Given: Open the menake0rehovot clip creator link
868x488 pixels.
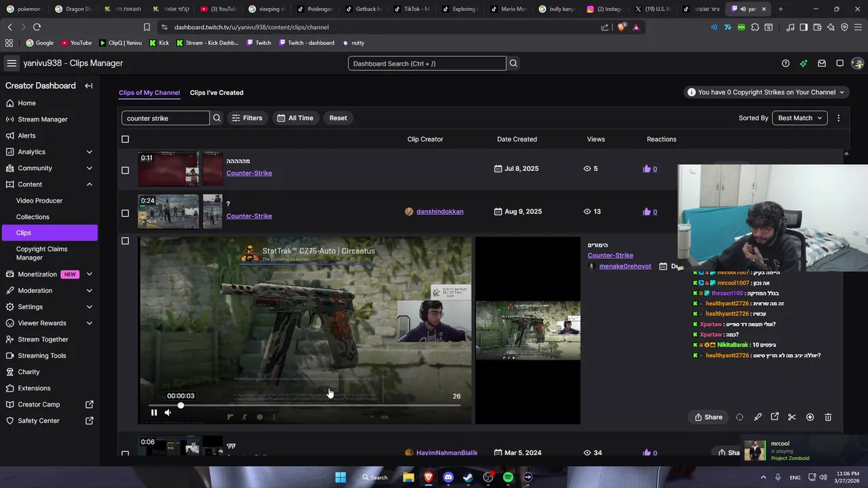Looking at the screenshot, I should pyautogui.click(x=625, y=266).
